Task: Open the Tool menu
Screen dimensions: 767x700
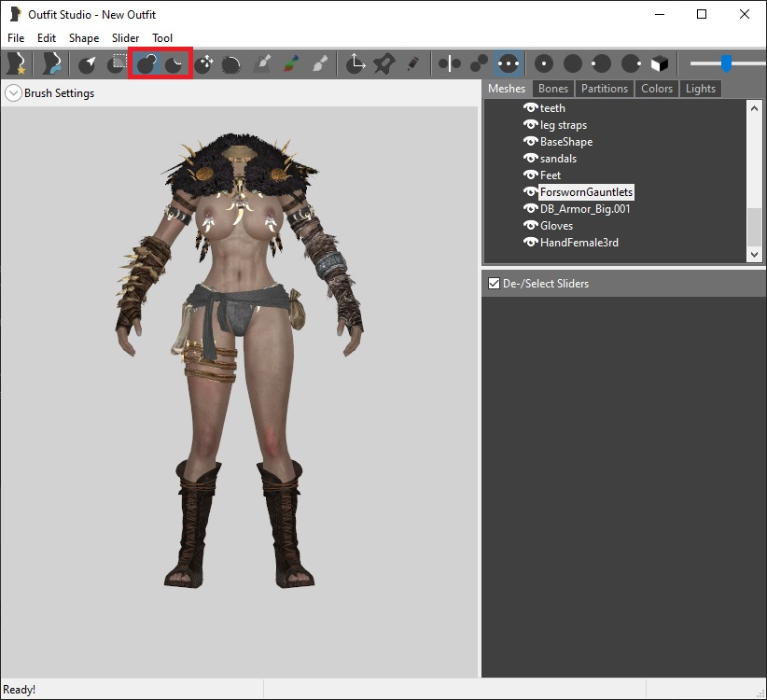Action: (162, 38)
